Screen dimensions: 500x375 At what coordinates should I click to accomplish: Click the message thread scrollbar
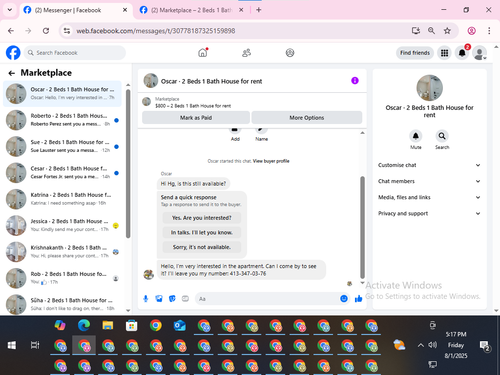362,227
